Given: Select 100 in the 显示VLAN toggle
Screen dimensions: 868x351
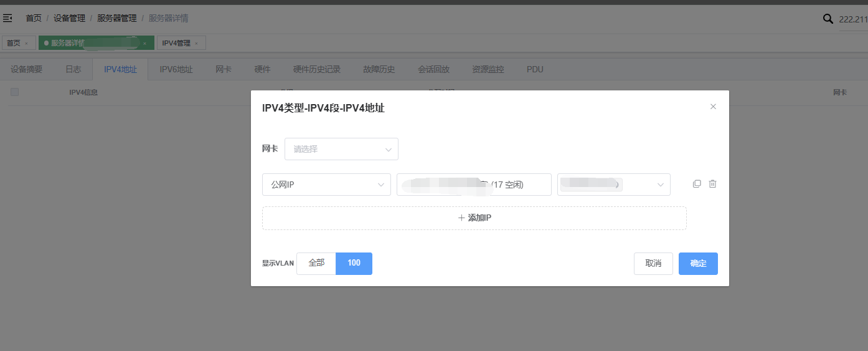Looking at the screenshot, I should click(354, 263).
